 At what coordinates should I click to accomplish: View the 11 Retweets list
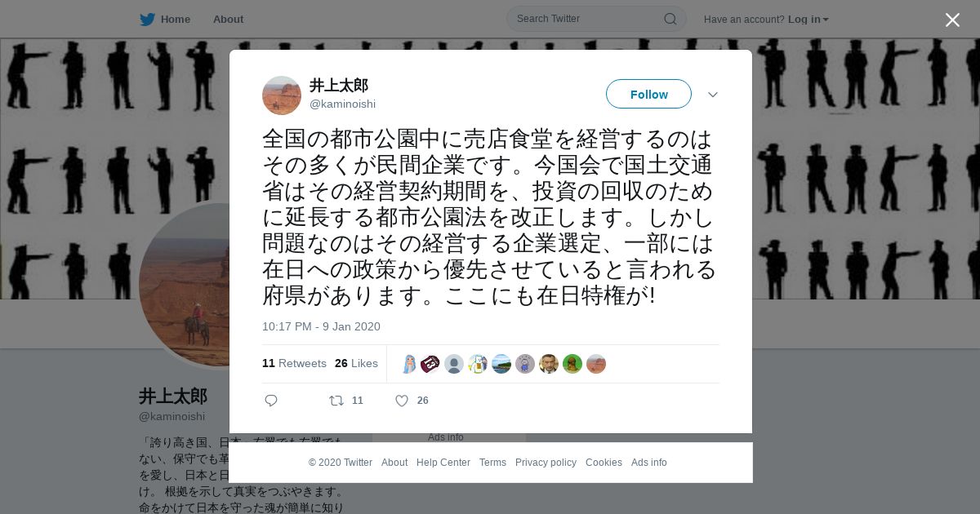point(294,363)
